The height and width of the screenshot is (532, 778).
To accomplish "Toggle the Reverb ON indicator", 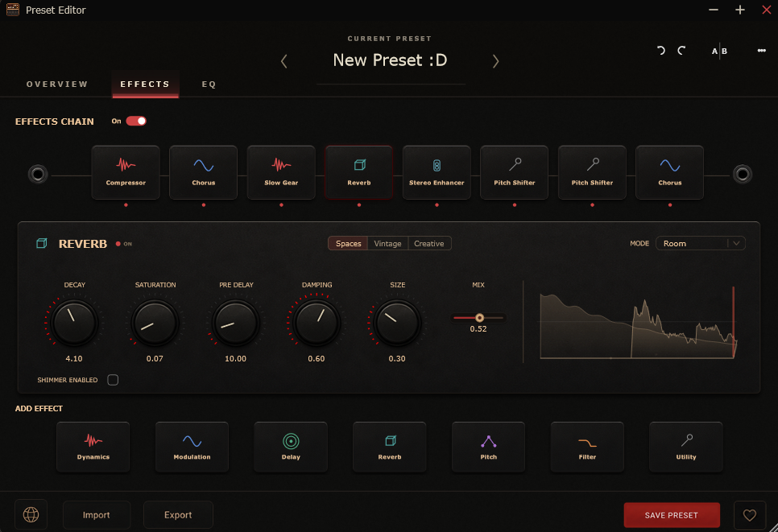I will (123, 244).
